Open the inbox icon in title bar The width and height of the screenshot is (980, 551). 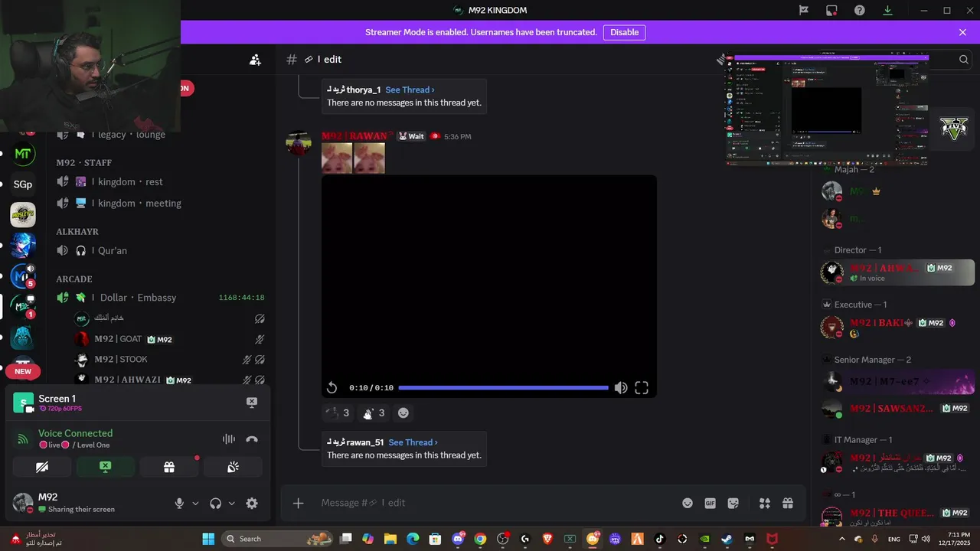[x=831, y=10]
